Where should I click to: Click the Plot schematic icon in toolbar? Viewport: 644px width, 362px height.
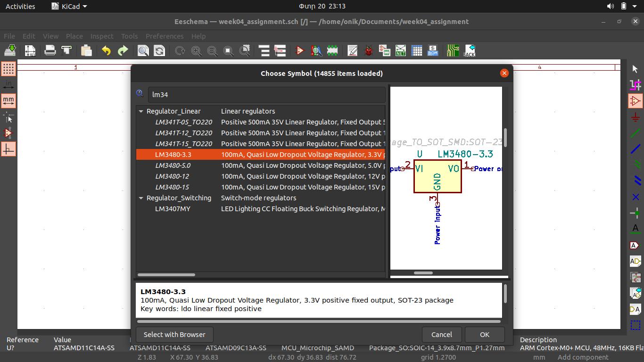pos(66,50)
